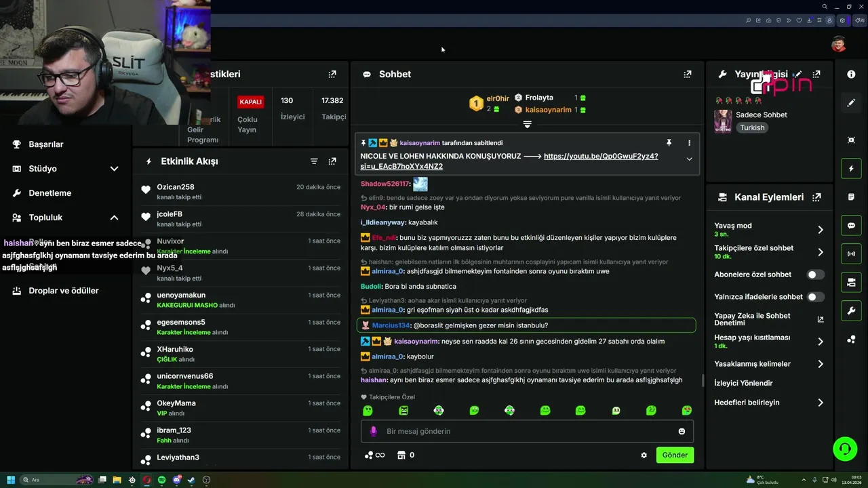Screen dimensions: 868x488
Task: Toggle the broadcast signal icon in right sidebar
Action: 851,254
